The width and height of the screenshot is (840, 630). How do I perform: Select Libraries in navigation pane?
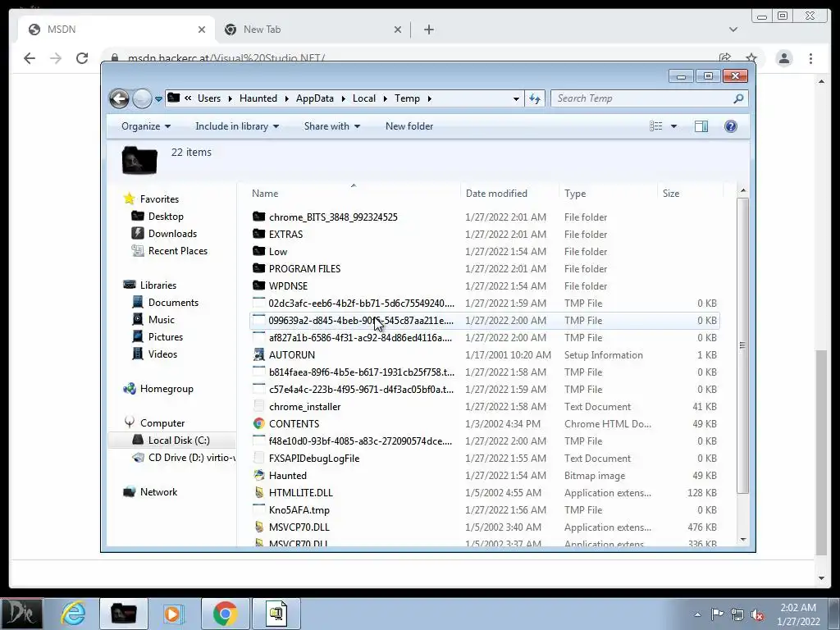click(x=158, y=285)
